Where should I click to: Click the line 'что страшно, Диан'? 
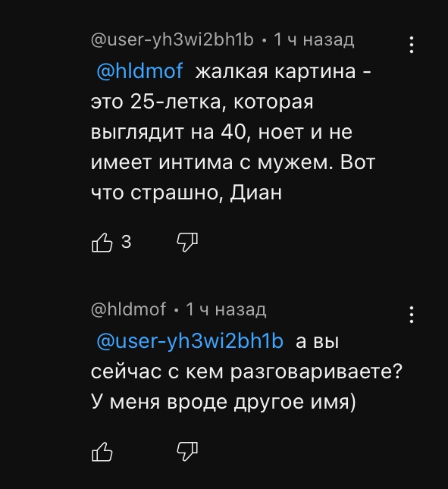[x=186, y=193]
